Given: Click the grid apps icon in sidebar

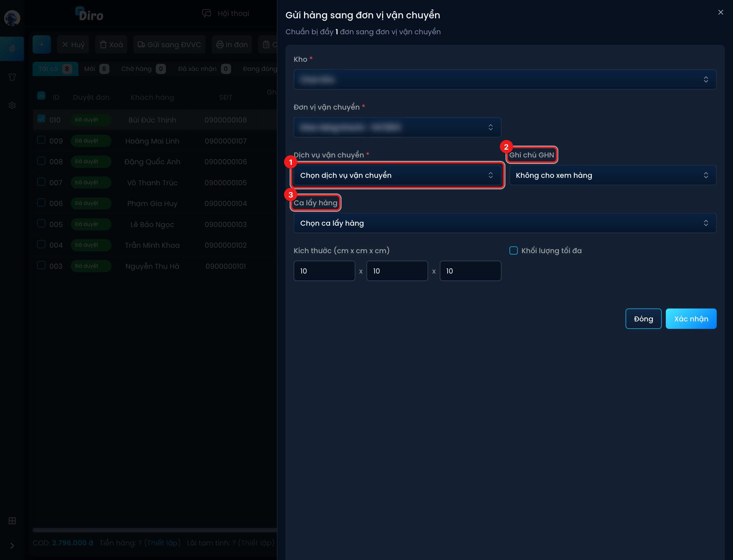Looking at the screenshot, I should pyautogui.click(x=12, y=521).
